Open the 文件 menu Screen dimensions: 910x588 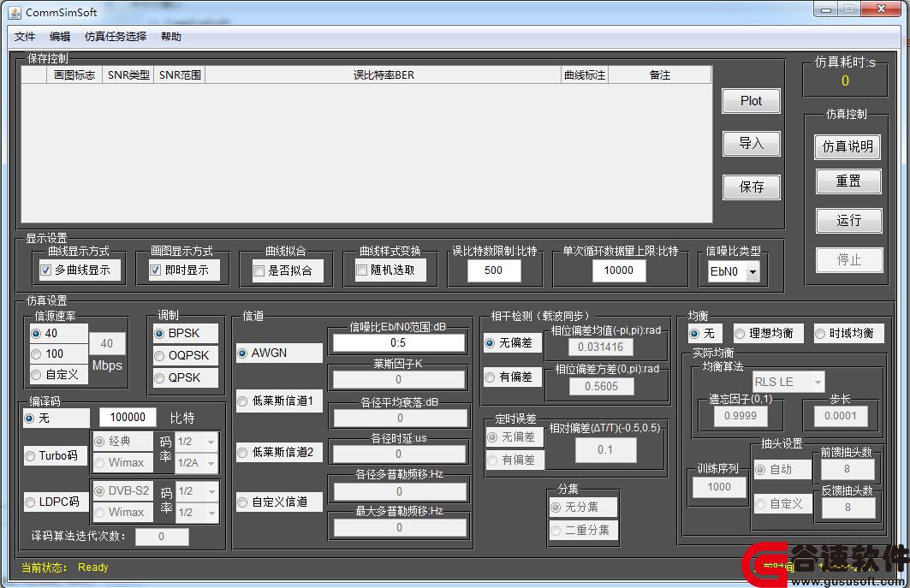24,37
